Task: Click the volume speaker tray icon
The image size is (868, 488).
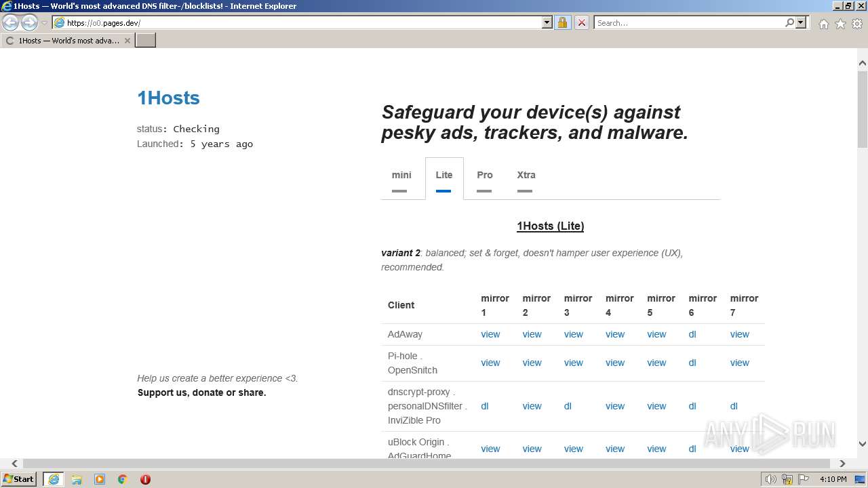Action: pos(771,479)
